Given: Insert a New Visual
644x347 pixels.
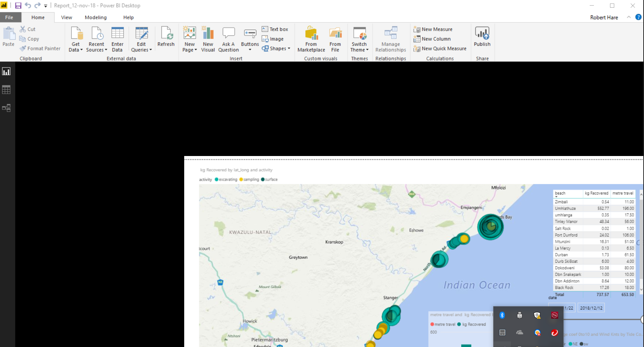Looking at the screenshot, I should (x=208, y=39).
